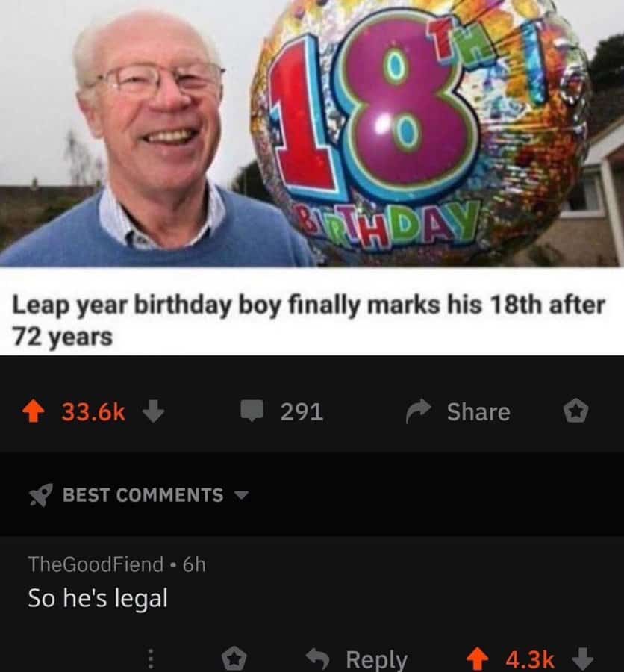Give an award to the post
Screen dimensions: 624x672
(x=575, y=411)
